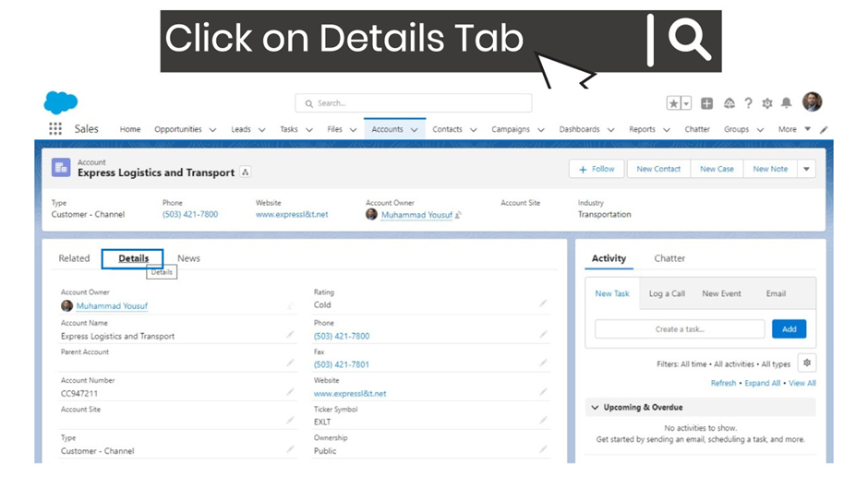Click the Salesforce cloud logo
This screenshot has height=488, width=868.
pos(61,102)
